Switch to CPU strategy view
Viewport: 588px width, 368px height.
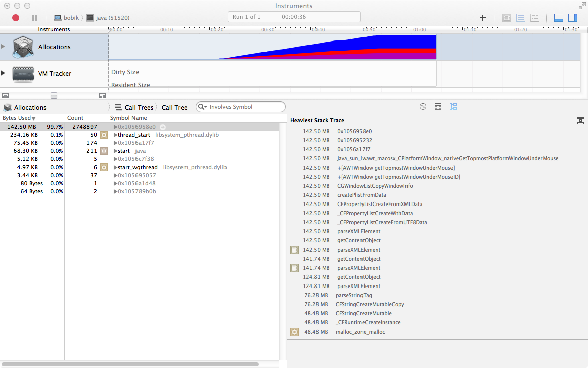tap(506, 18)
